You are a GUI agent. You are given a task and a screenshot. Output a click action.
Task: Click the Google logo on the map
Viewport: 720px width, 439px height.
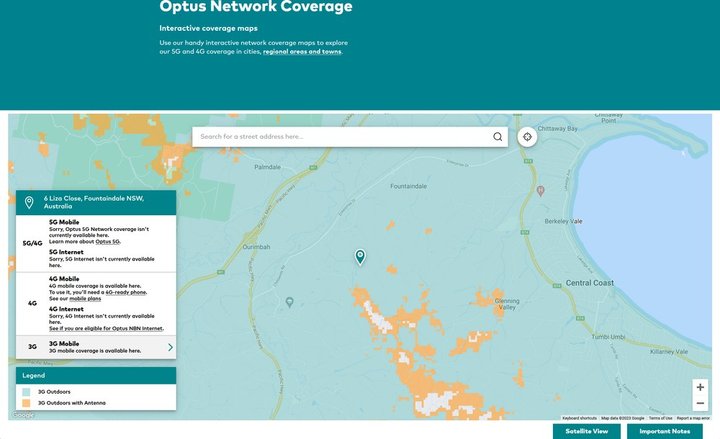coord(23,415)
